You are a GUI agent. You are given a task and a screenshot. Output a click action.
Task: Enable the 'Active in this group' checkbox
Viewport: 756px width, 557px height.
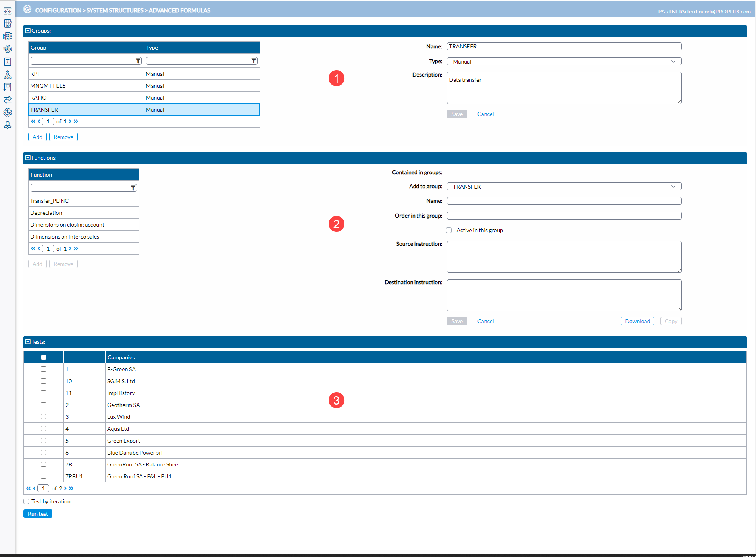click(x=449, y=230)
